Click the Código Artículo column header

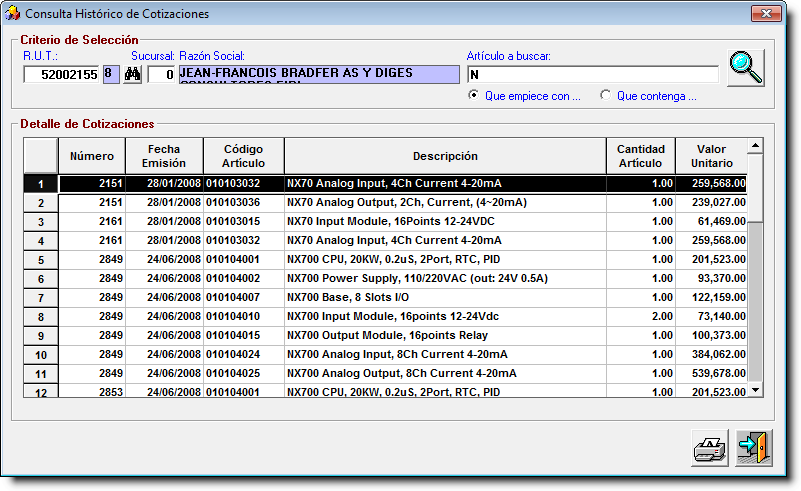pos(244,156)
